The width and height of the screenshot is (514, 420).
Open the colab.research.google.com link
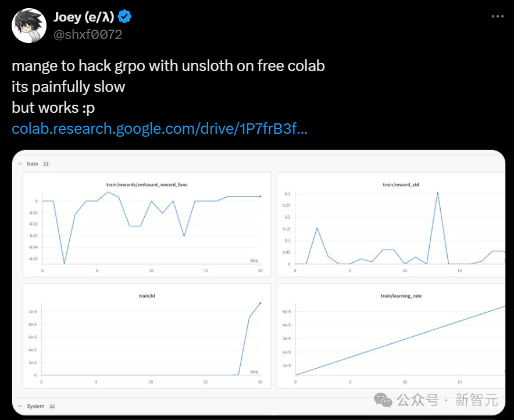159,129
